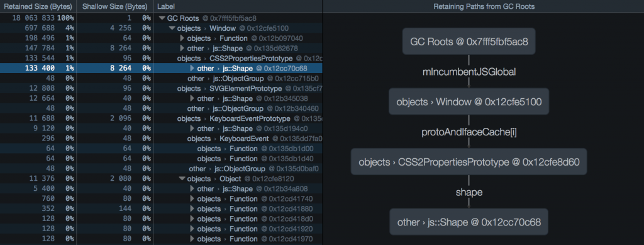Click shallow size value 2 080

[x=121, y=179]
